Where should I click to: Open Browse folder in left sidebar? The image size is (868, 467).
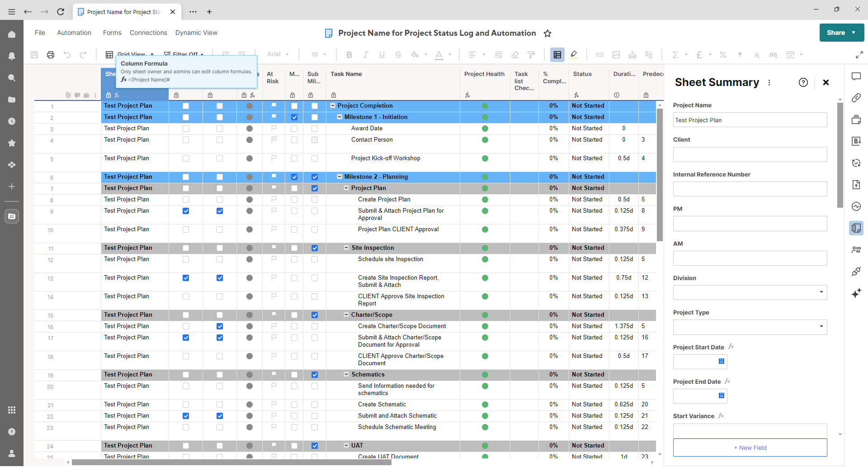pyautogui.click(x=12, y=100)
